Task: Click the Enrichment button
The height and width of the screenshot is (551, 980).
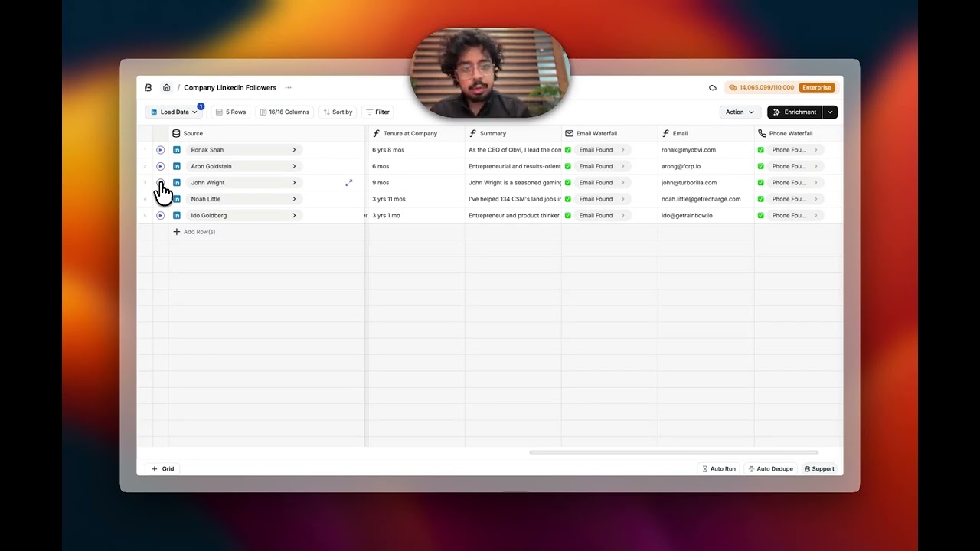Action: (795, 112)
